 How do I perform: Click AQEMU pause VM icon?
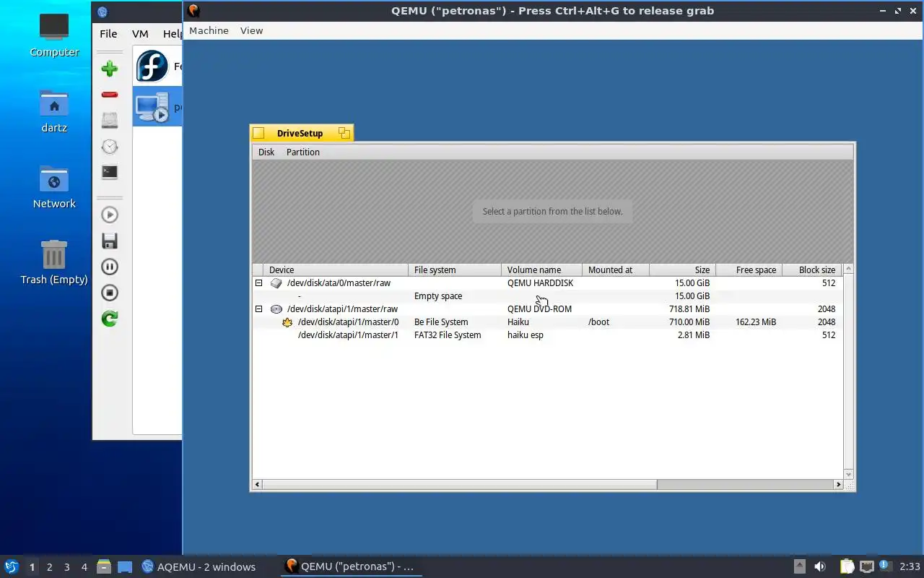pos(109,267)
